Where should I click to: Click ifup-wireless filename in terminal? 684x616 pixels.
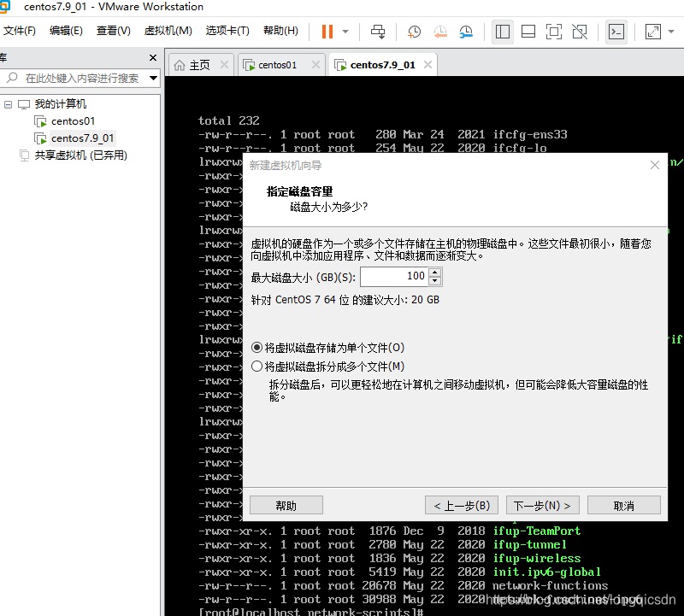(537, 558)
